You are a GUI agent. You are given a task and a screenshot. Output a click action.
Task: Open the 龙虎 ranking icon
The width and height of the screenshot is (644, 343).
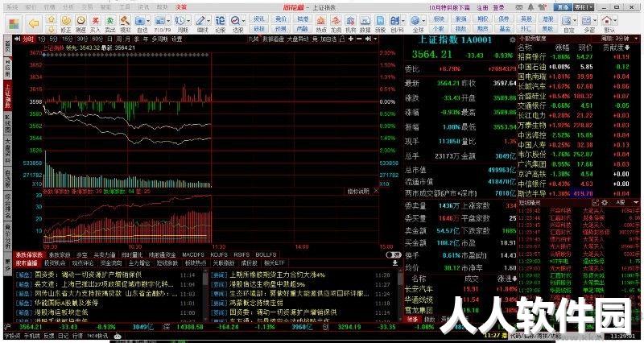(336, 23)
